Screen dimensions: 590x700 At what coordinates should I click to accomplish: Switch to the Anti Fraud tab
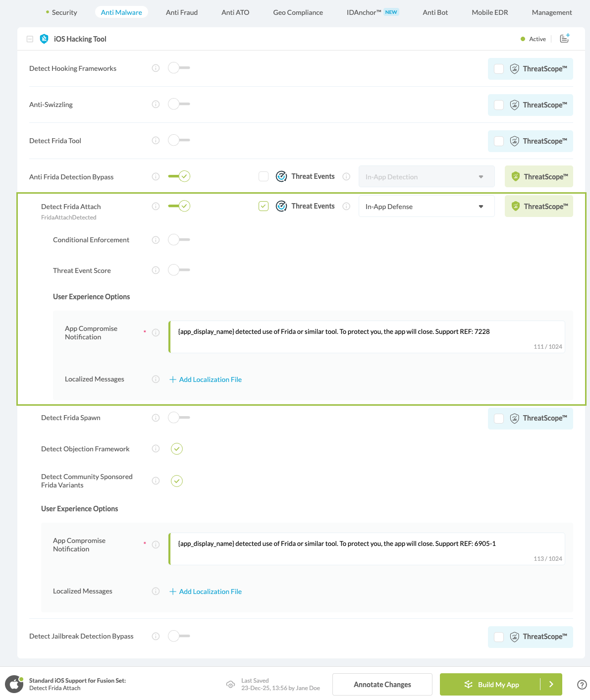pos(181,12)
